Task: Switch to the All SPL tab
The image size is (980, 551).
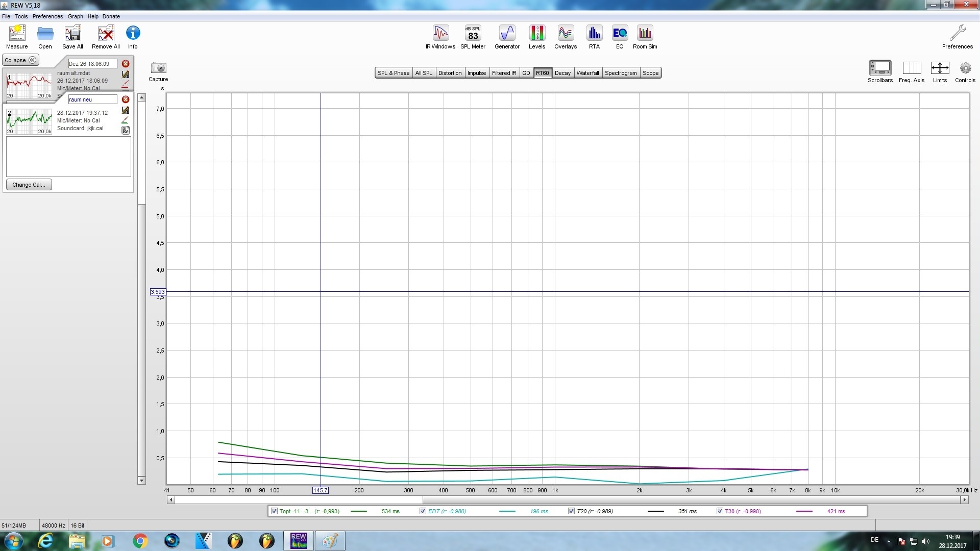Action: [x=424, y=73]
